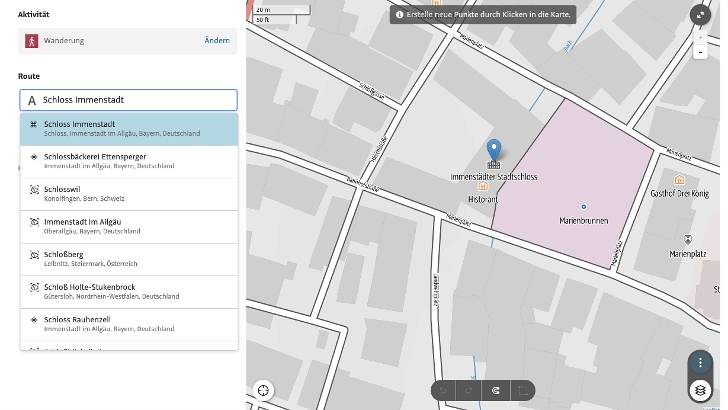Pick Immenstadt im Allgäu from list

pos(128,226)
